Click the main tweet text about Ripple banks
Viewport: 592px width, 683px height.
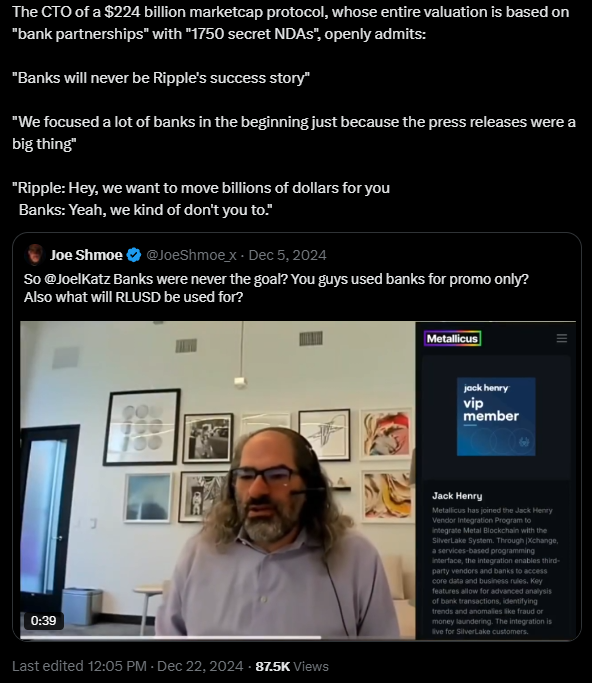294,111
